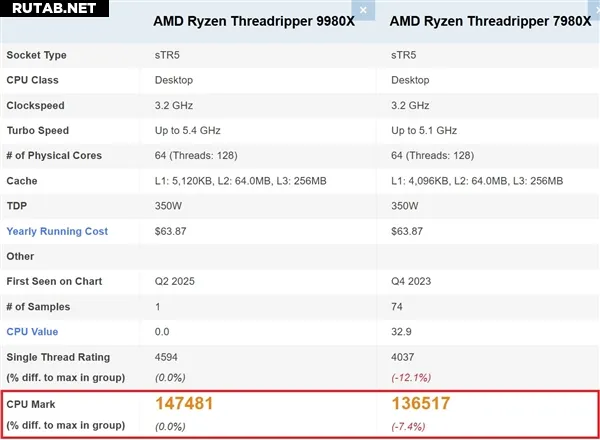
Task: Select the AMD Ryzen Threadripper 7980X heading
Action: pos(491,21)
